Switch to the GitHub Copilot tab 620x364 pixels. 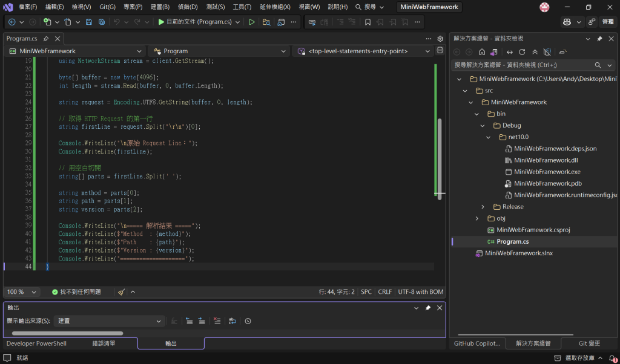point(477,343)
